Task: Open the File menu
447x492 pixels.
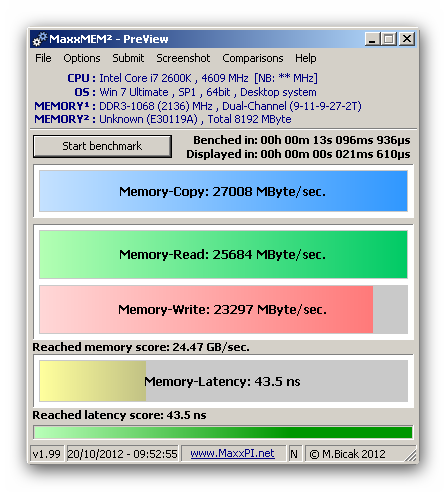Action: 43,58
